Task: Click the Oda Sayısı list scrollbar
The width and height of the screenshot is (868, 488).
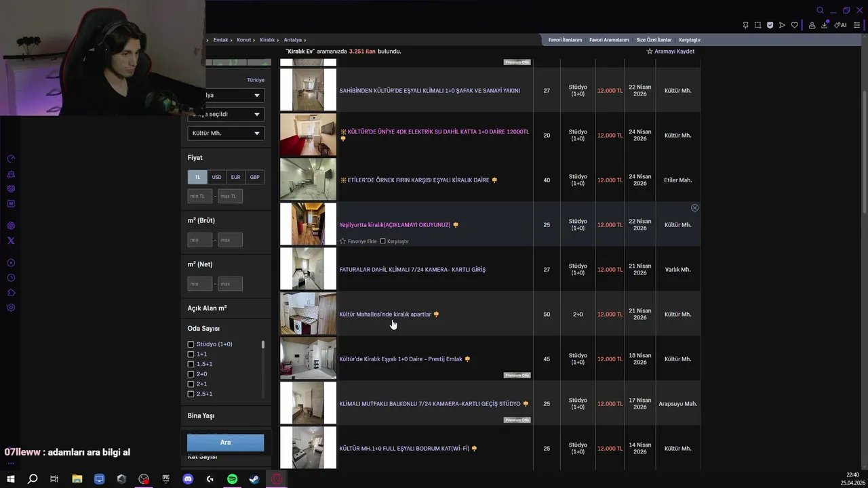Action: pyautogui.click(x=263, y=344)
